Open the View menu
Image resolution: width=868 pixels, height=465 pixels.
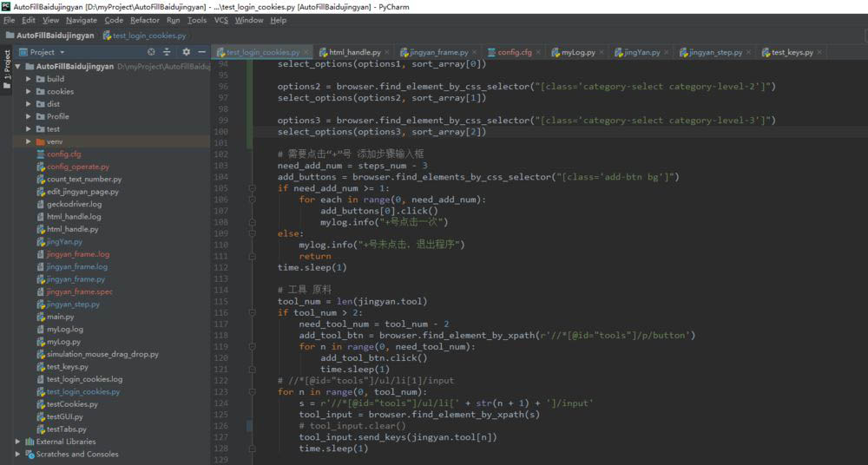pos(50,20)
